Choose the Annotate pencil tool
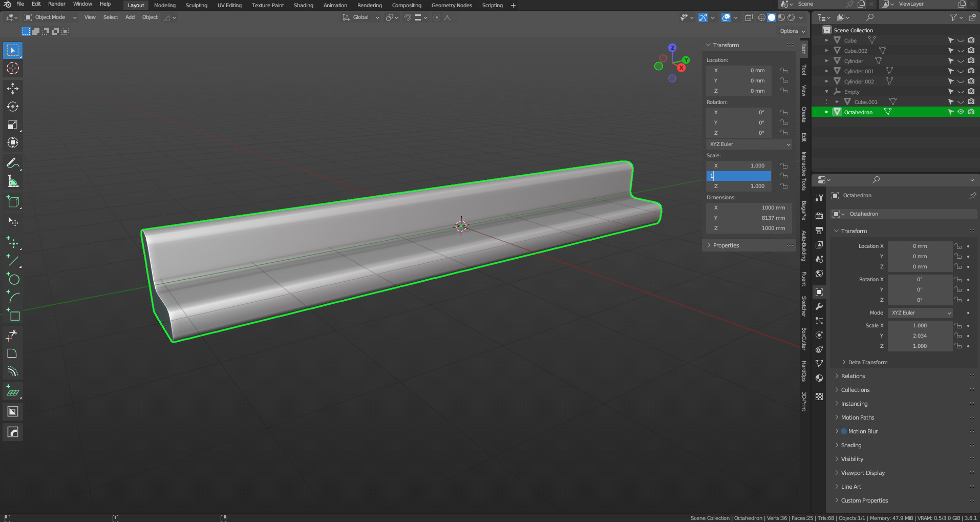The width and height of the screenshot is (980, 522). click(x=13, y=163)
